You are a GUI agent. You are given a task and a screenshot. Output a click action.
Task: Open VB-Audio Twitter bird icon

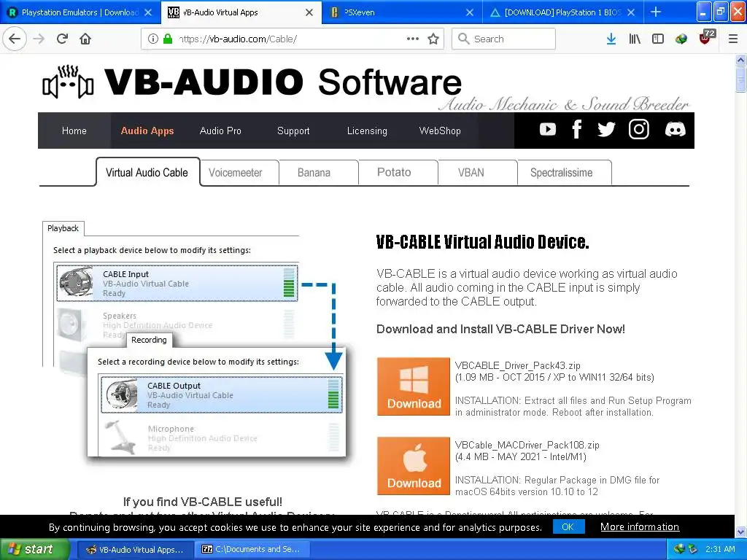pyautogui.click(x=606, y=130)
